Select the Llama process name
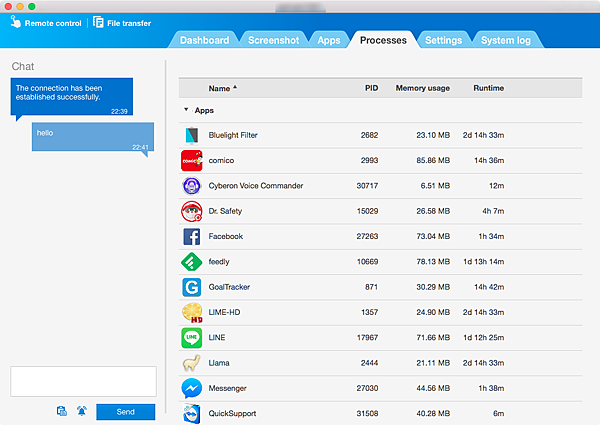 [x=218, y=363]
